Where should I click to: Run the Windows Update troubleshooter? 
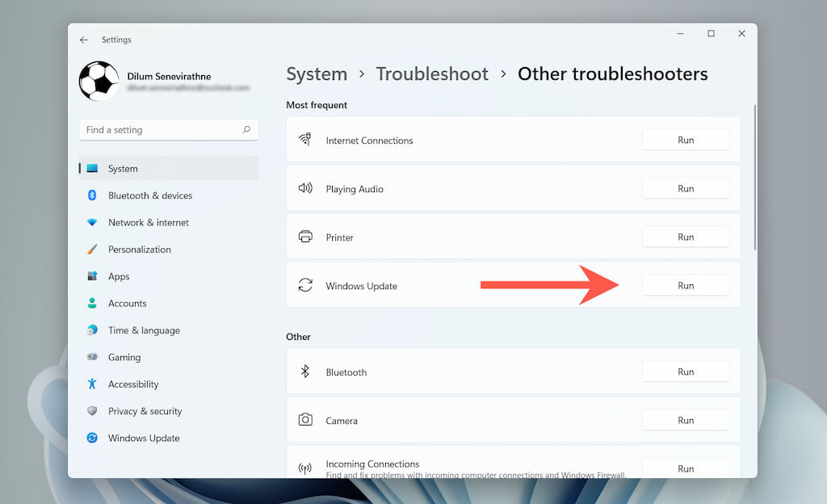(686, 285)
